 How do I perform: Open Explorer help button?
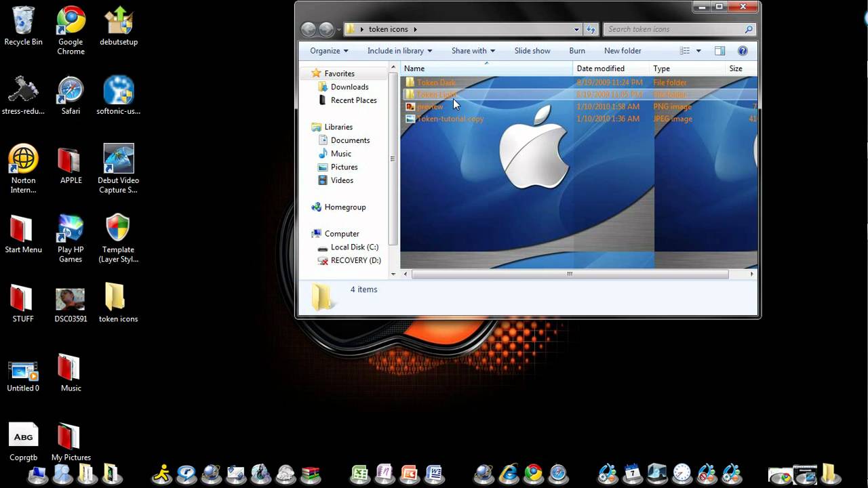click(x=743, y=51)
